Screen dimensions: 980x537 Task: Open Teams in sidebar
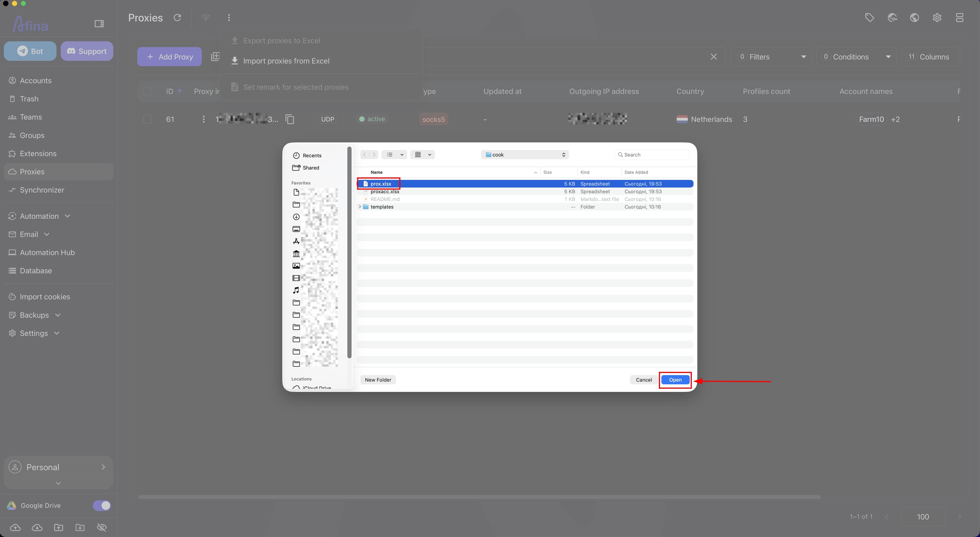click(x=59, y=117)
